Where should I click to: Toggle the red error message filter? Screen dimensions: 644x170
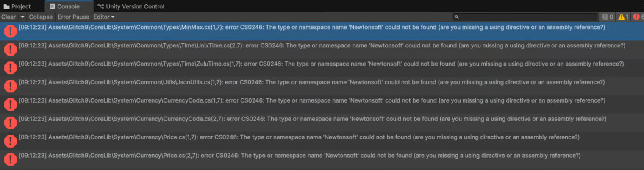tap(638, 17)
